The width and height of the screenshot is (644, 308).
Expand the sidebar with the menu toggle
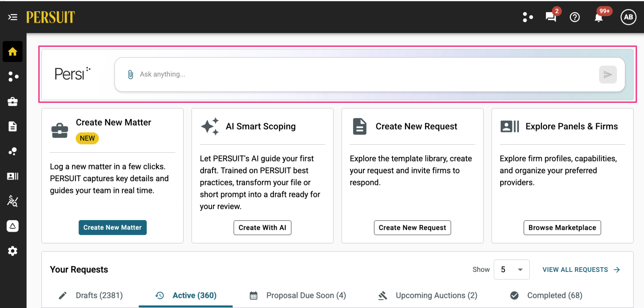click(12, 17)
